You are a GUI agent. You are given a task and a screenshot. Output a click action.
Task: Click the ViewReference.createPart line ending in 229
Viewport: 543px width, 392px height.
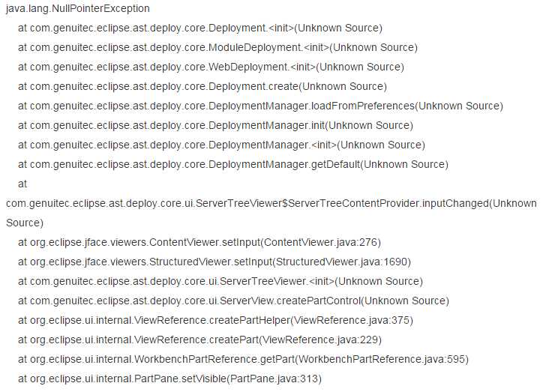click(200, 340)
